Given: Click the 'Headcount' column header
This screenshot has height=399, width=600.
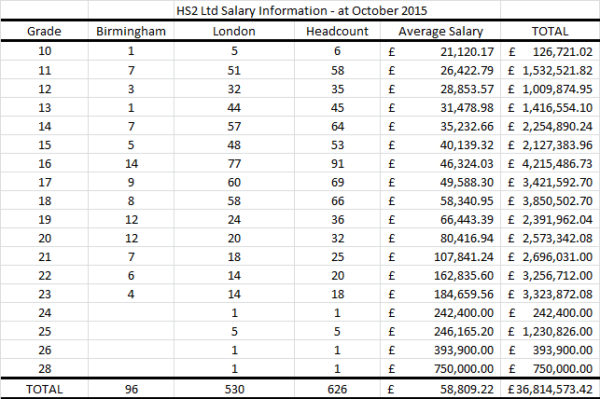Looking at the screenshot, I should tap(337, 31).
